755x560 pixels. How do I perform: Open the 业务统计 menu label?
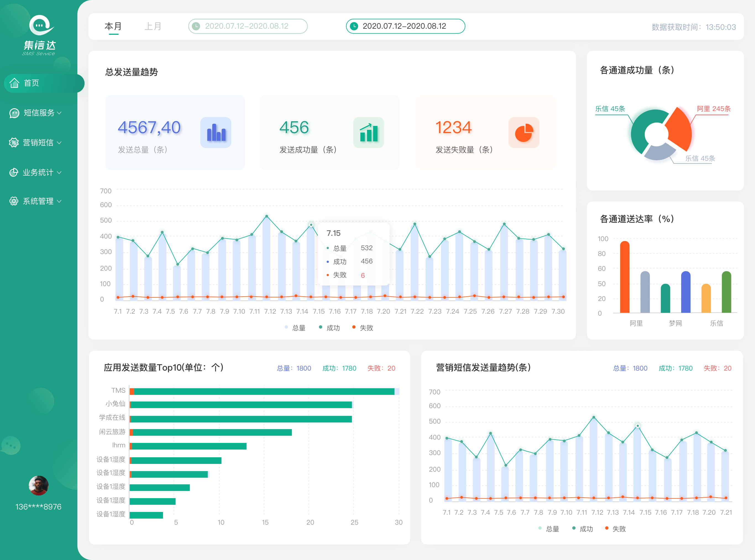coord(38,173)
